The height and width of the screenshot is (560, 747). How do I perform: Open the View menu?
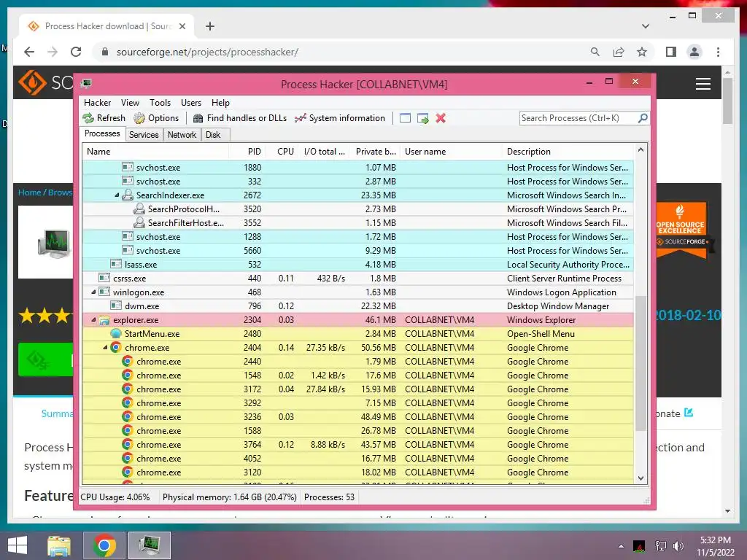[x=130, y=102]
